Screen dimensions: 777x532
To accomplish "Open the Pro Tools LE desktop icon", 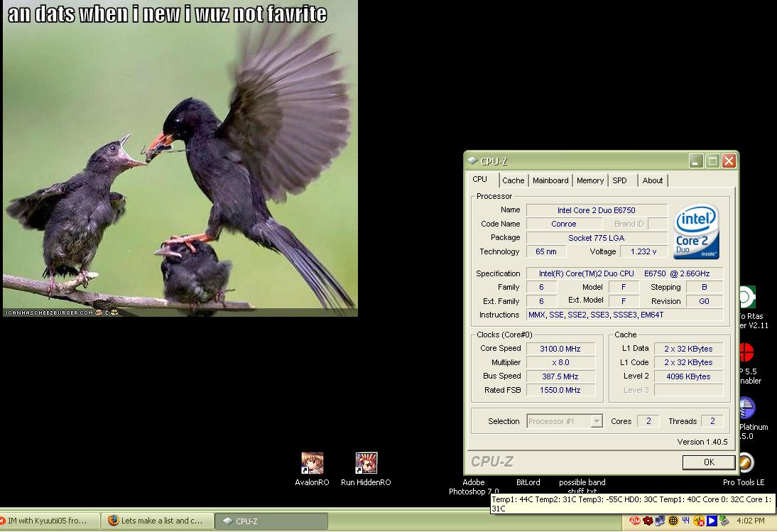I will click(744, 463).
